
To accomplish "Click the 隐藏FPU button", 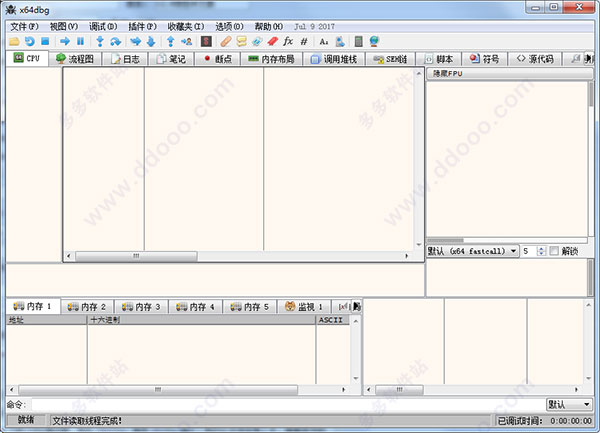I will pyautogui.click(x=509, y=73).
